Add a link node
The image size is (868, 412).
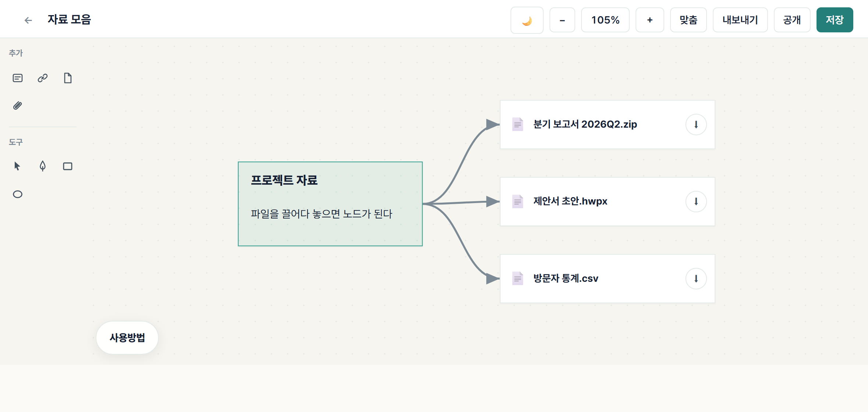pyautogui.click(x=43, y=78)
